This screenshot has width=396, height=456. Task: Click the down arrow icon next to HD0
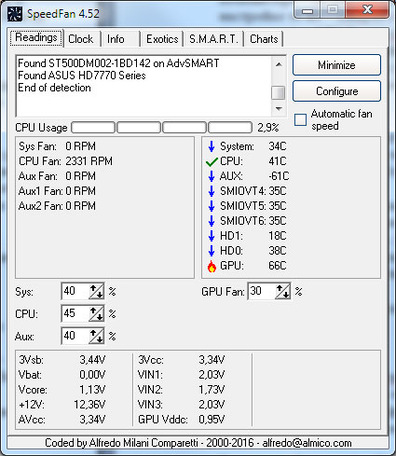point(211,251)
